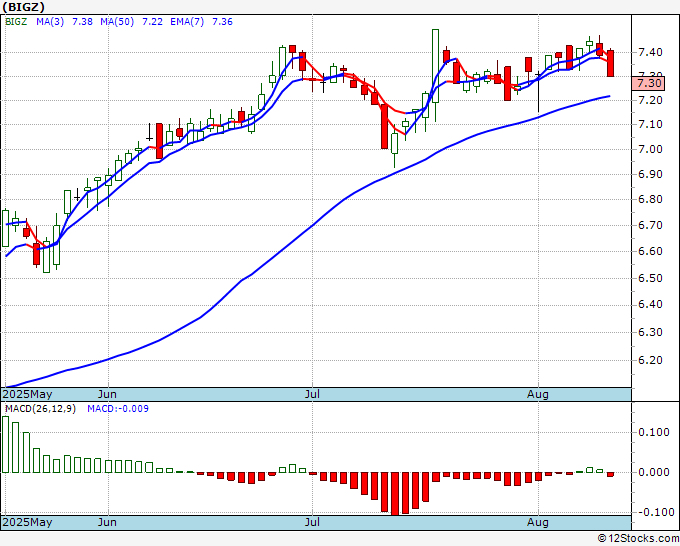The image size is (680, 546).
Task: Click the last red MACD bar in August
Action: click(x=610, y=474)
